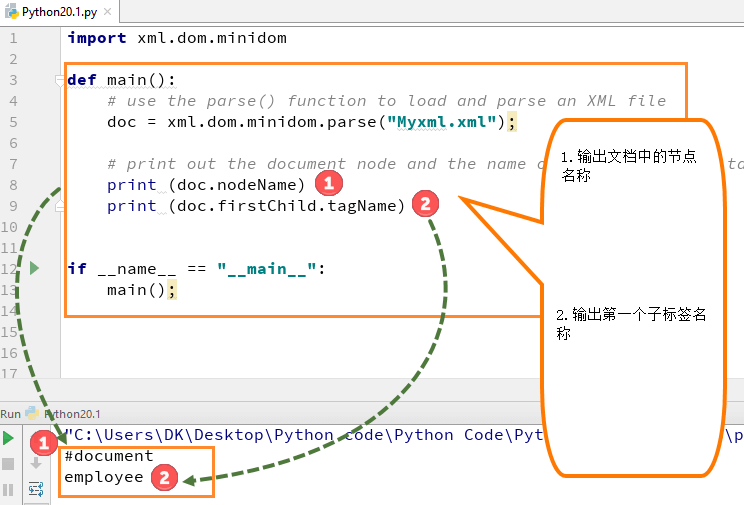The width and height of the screenshot is (744, 505).
Task: Click the "Myxml.xml" string in line 5
Action: [x=441, y=122]
